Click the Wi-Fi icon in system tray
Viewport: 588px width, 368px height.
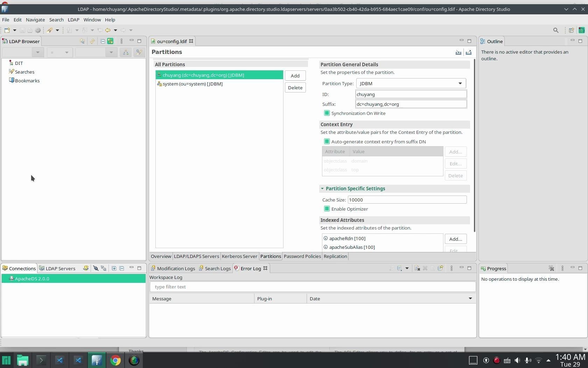click(x=539, y=360)
